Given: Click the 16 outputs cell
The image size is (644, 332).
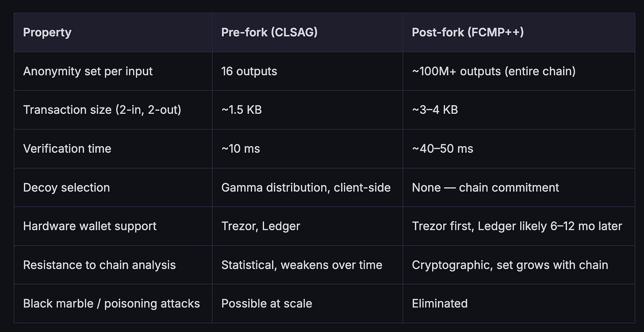Looking at the screenshot, I should click(249, 71).
